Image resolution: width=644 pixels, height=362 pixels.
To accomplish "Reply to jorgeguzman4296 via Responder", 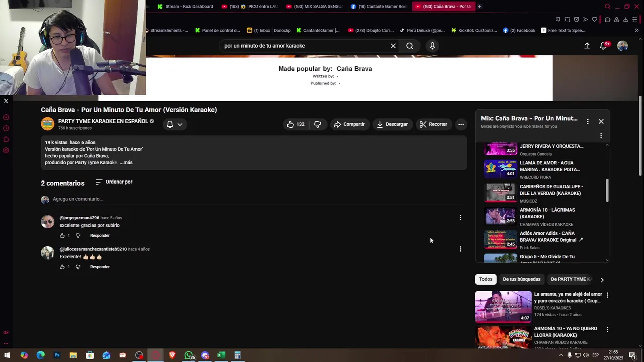I will point(100,235).
